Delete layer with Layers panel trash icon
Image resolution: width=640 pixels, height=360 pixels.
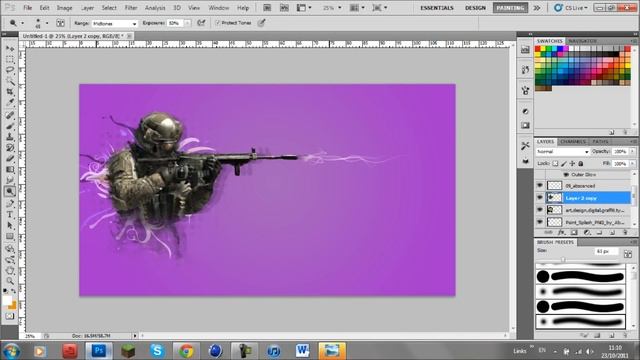(x=624, y=232)
